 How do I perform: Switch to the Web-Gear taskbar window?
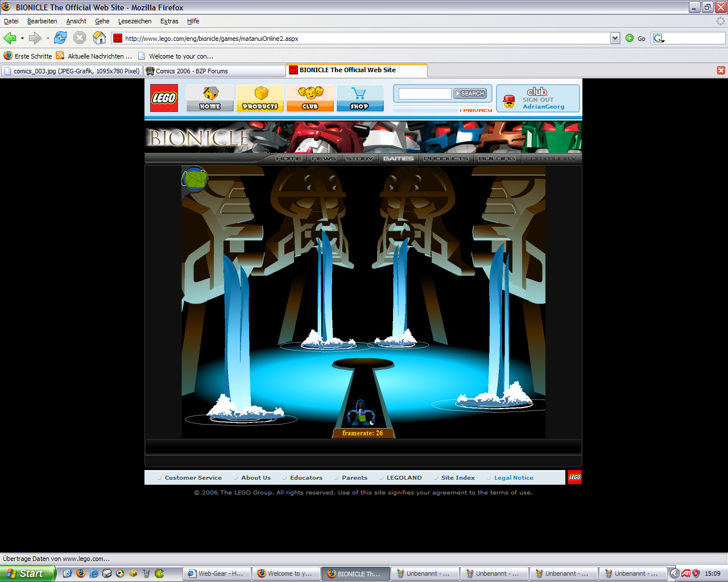pos(217,573)
